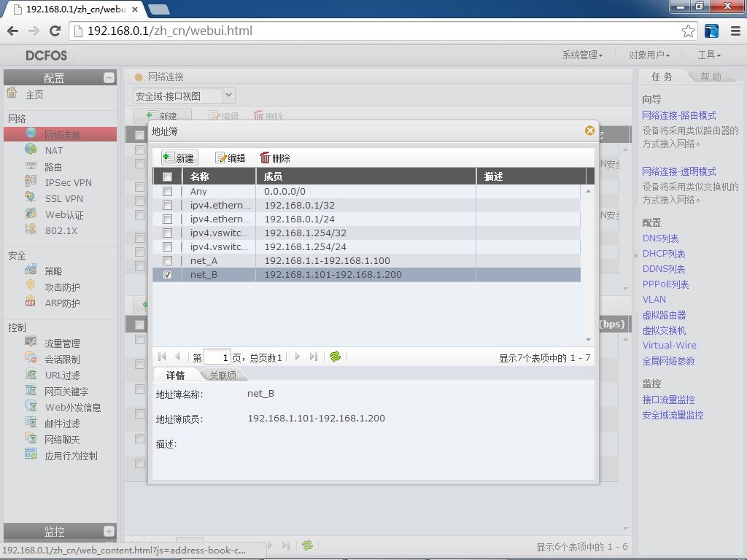Viewport: 747px width, 560px height.
Task: Expand the 系统管理 menu
Action: [582, 55]
